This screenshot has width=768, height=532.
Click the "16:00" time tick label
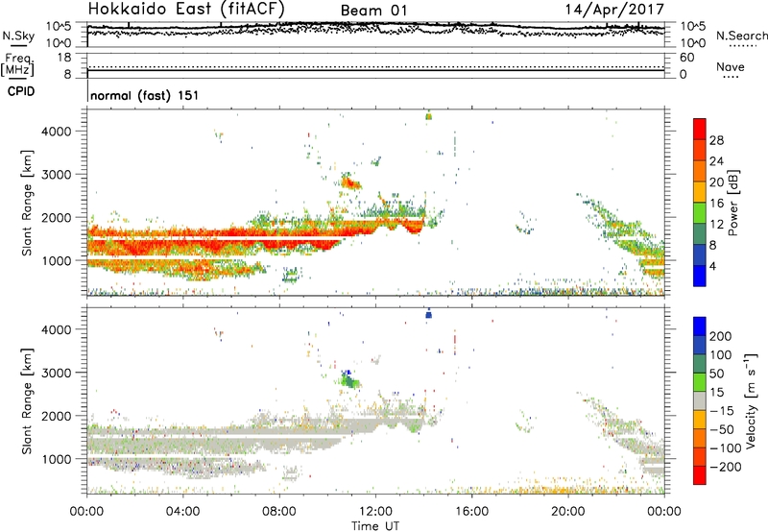pos(472,512)
